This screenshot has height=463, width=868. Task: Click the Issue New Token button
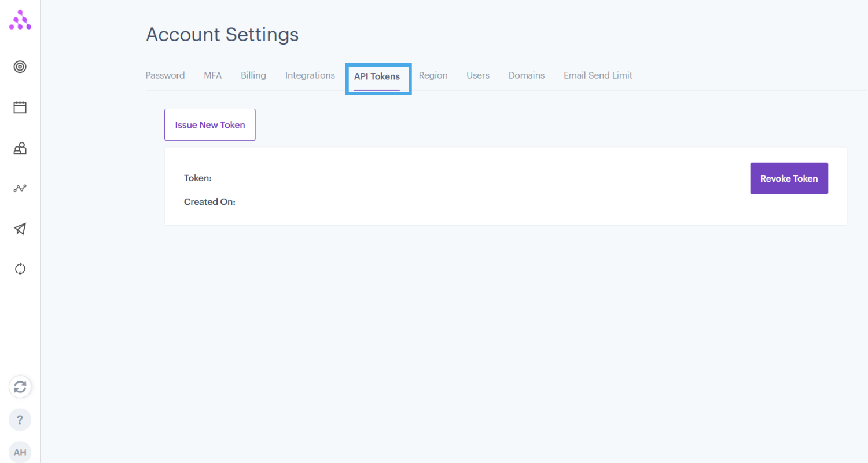[x=210, y=125]
